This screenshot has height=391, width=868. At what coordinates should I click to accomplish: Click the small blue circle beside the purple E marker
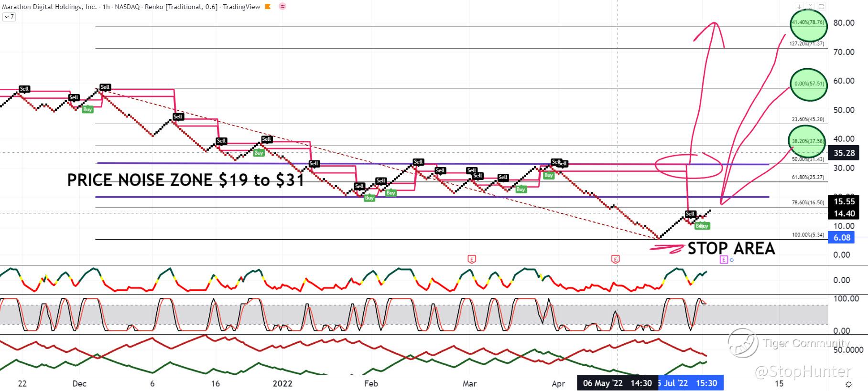732,260
